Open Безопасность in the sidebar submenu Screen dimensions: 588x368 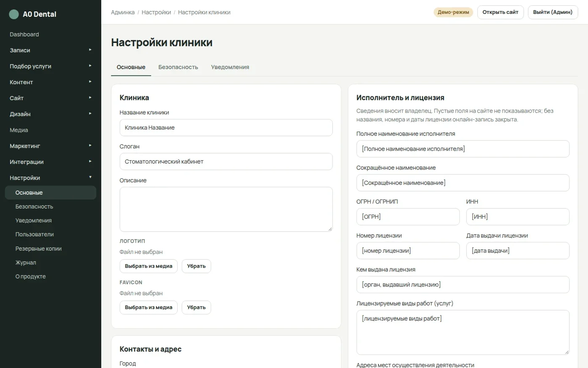(x=50, y=207)
